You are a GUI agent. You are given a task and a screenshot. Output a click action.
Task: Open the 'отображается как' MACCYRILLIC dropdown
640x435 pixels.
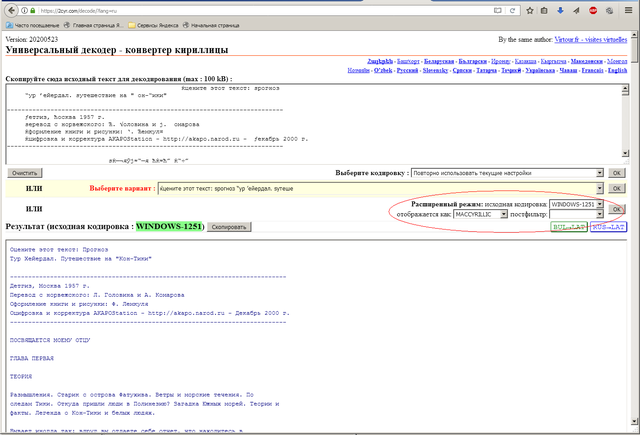tap(480, 214)
